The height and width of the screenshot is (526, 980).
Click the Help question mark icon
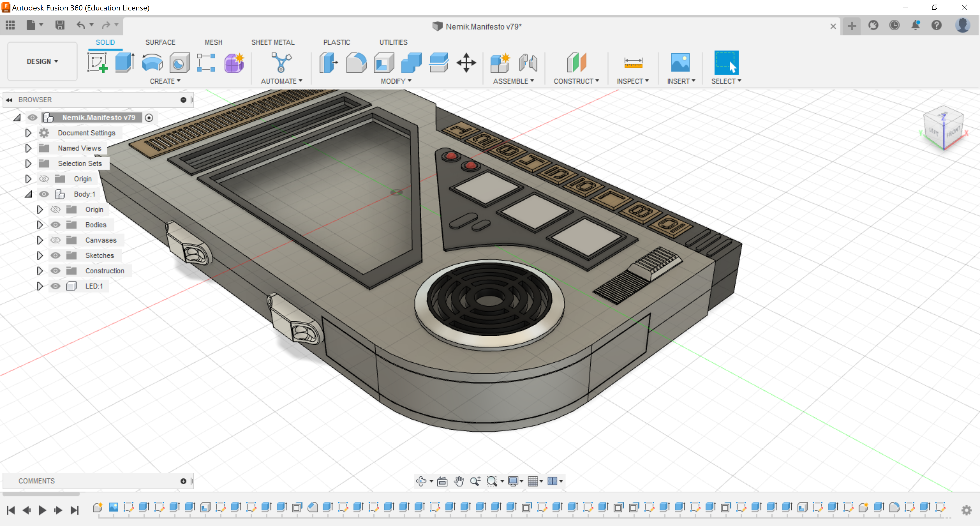click(x=936, y=26)
